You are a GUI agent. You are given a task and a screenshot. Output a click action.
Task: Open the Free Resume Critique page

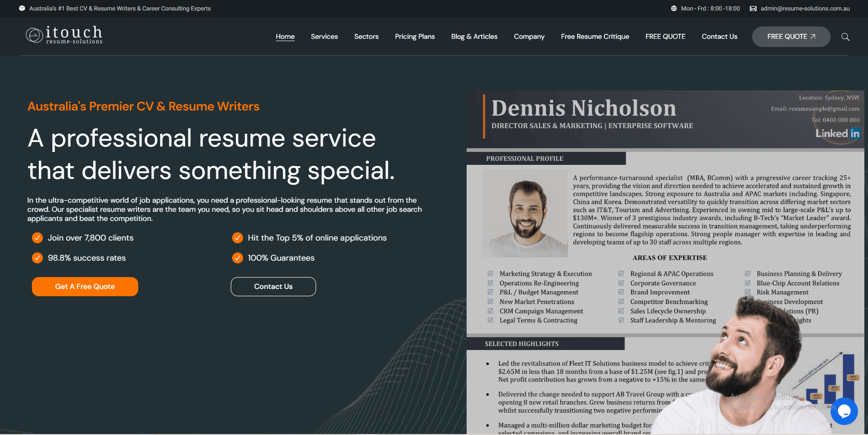coord(595,37)
